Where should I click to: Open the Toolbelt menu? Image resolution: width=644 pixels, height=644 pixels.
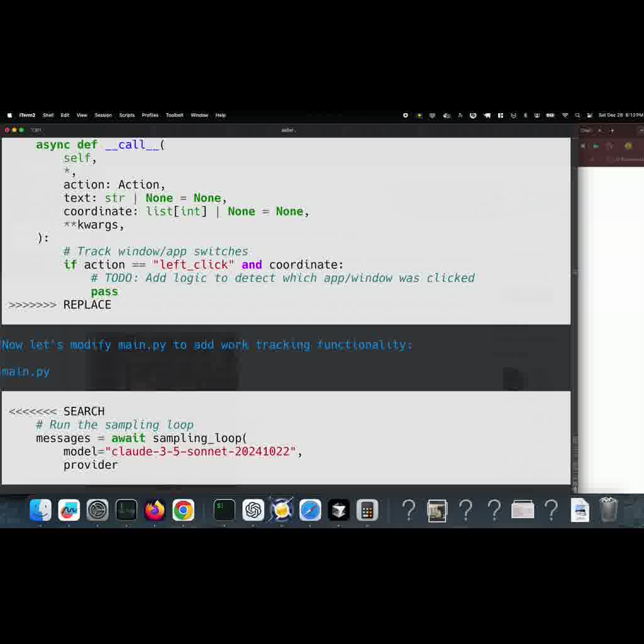tap(175, 116)
